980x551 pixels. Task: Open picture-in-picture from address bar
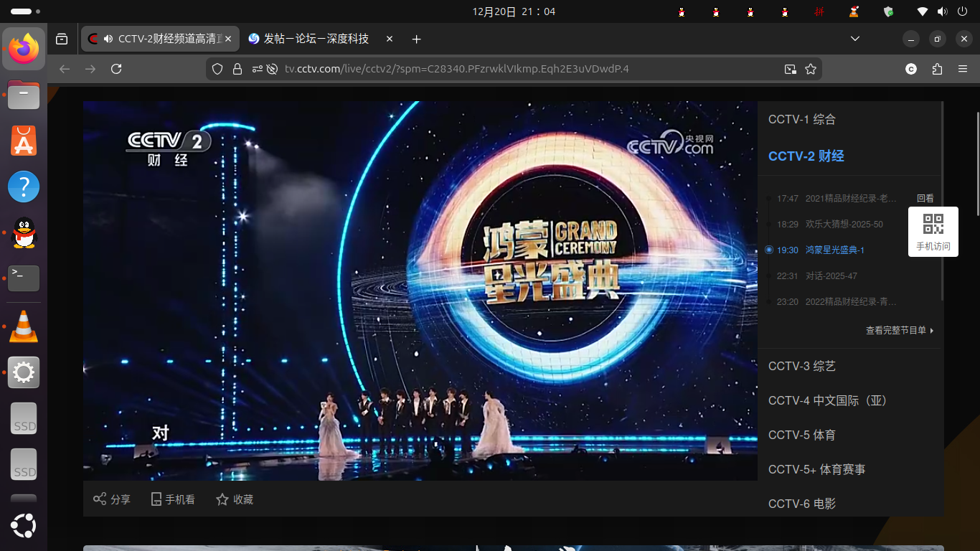(790, 69)
